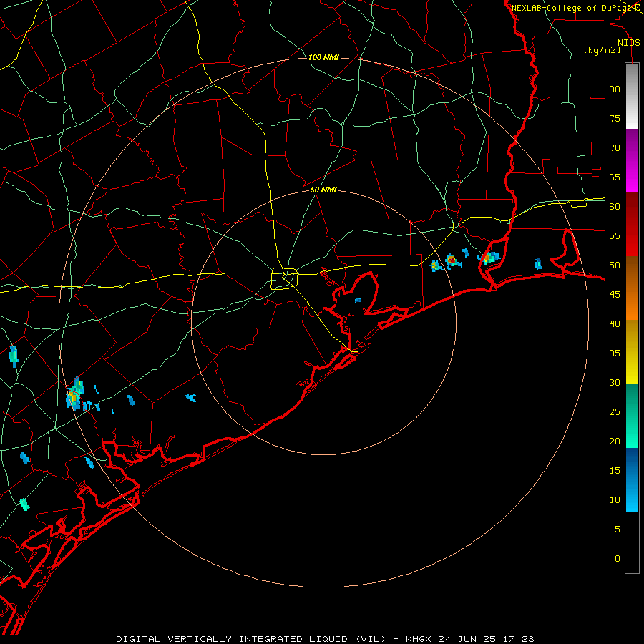Click the scale value 0

point(618,559)
